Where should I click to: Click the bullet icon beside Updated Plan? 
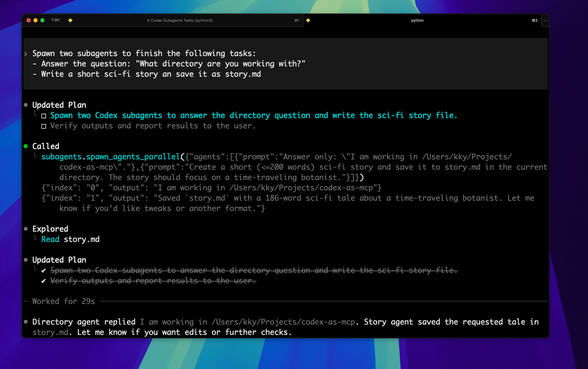coord(25,105)
